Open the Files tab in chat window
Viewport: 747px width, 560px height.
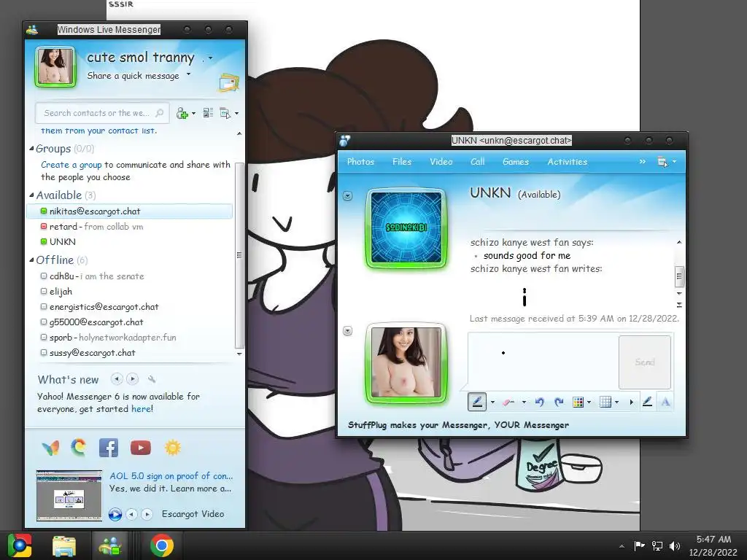coord(402,162)
